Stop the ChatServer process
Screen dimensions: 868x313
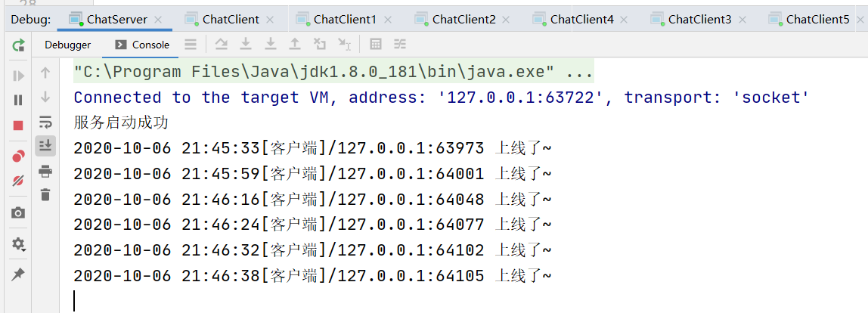[18, 126]
